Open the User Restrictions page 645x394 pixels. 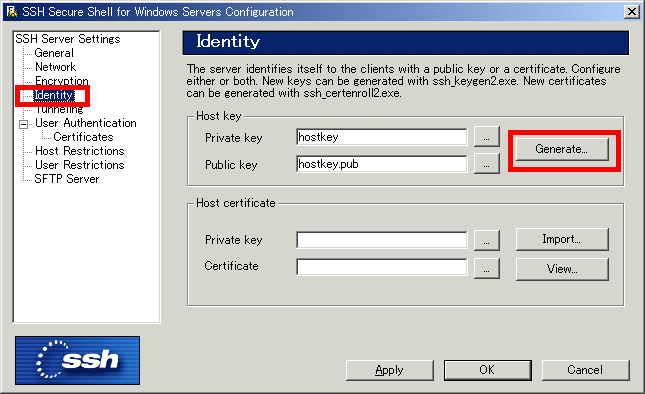tap(80, 165)
